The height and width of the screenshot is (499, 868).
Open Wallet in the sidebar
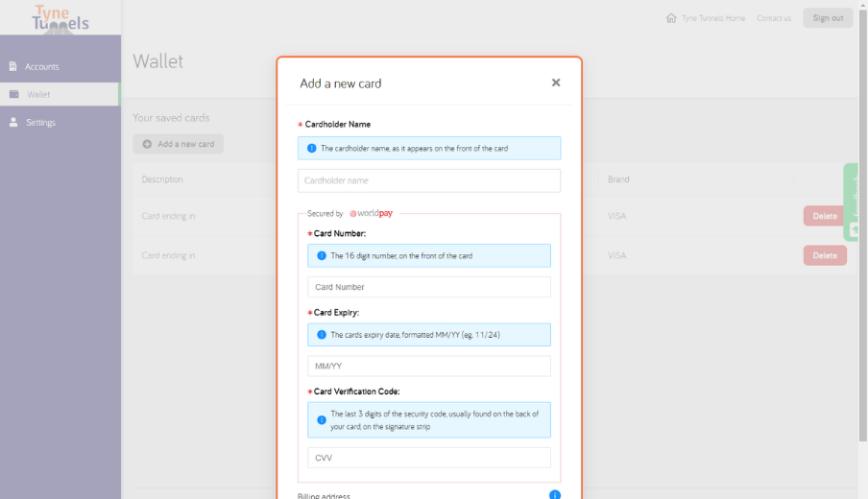tap(60, 95)
